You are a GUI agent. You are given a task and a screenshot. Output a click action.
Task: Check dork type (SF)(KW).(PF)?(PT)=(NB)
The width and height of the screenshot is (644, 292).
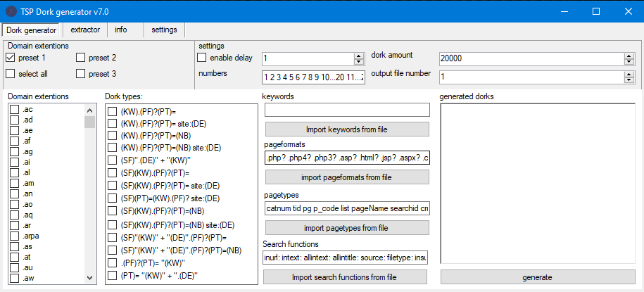[x=112, y=211]
